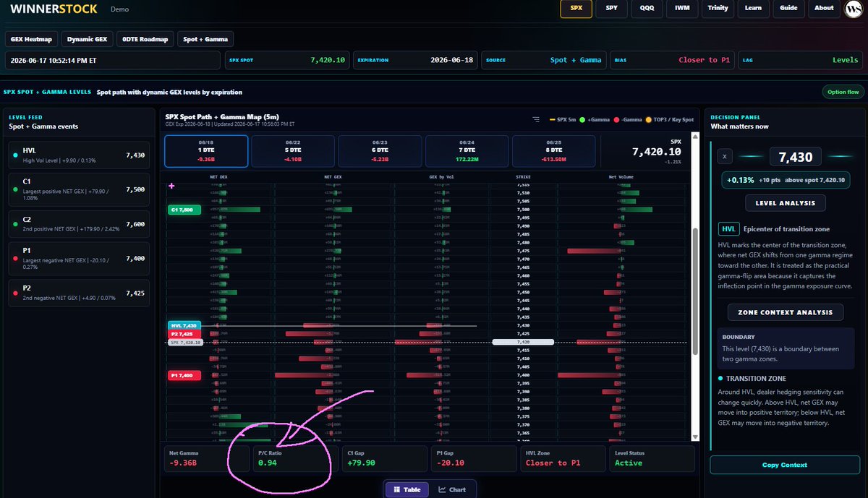Click the SPX 7,420.10 spot label
The height and width of the screenshot is (498, 868).
tap(185, 343)
